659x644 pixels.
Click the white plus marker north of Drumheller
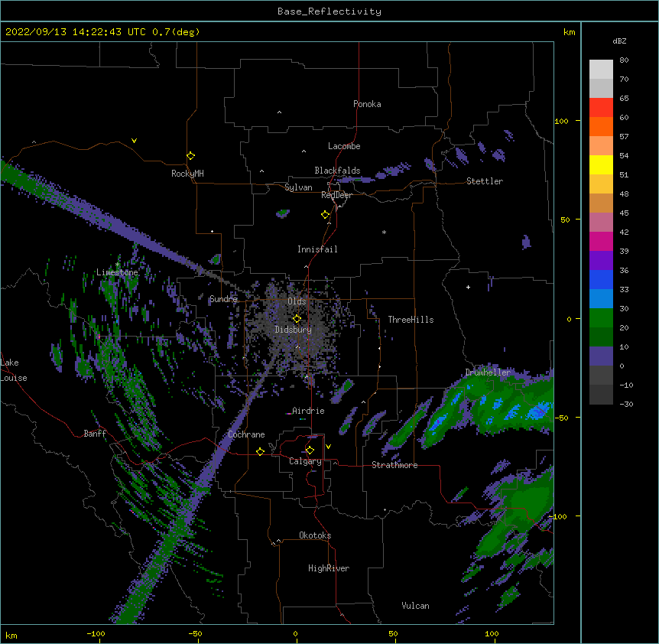click(468, 287)
